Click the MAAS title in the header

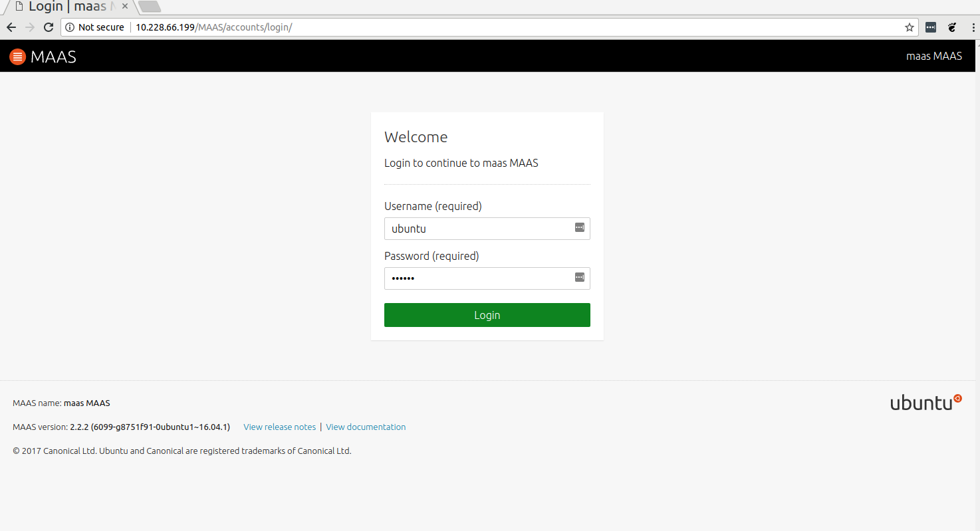[x=53, y=56]
